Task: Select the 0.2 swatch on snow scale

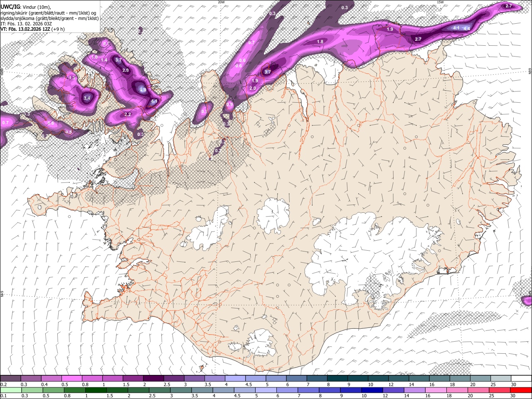Action: point(10,379)
